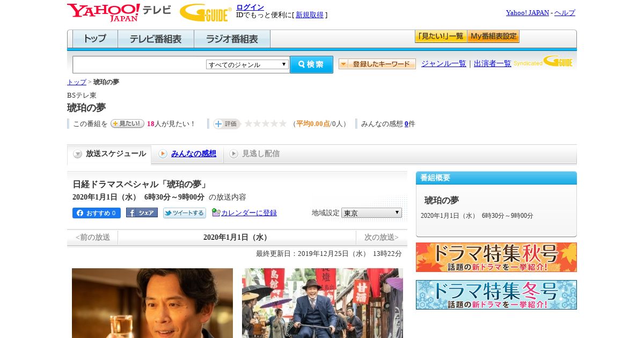Focus the keyword search field
Screen dimensions: 644x338
pos(139,64)
